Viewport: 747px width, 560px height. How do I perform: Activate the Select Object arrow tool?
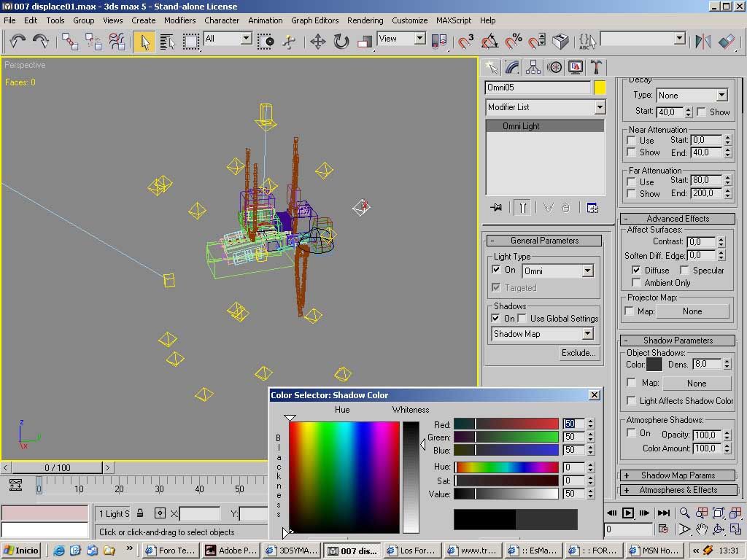[144, 42]
